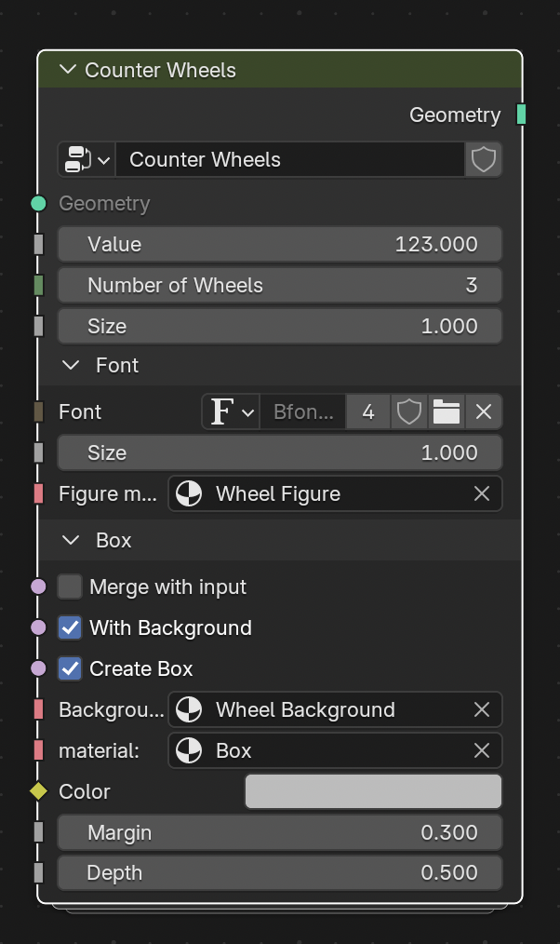Click the Font input socket
560x944 pixels.
pyautogui.click(x=38, y=411)
